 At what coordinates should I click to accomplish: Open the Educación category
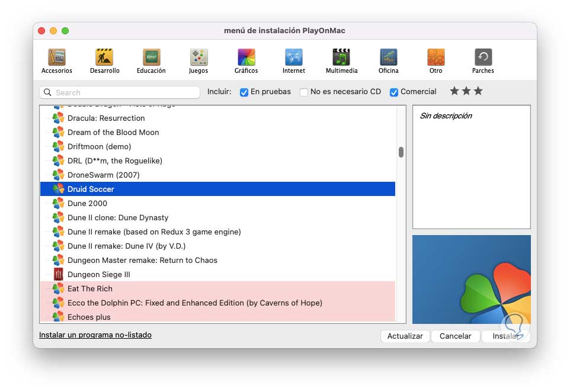[x=151, y=60]
